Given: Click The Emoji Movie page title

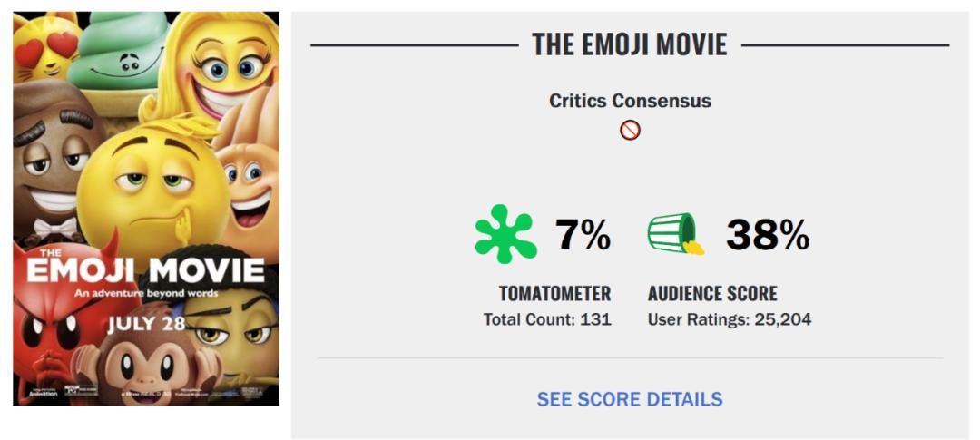Looking at the screenshot, I should point(630,44).
